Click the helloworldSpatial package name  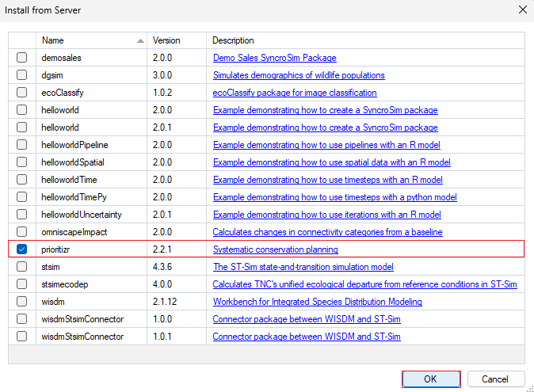pyautogui.click(x=73, y=162)
